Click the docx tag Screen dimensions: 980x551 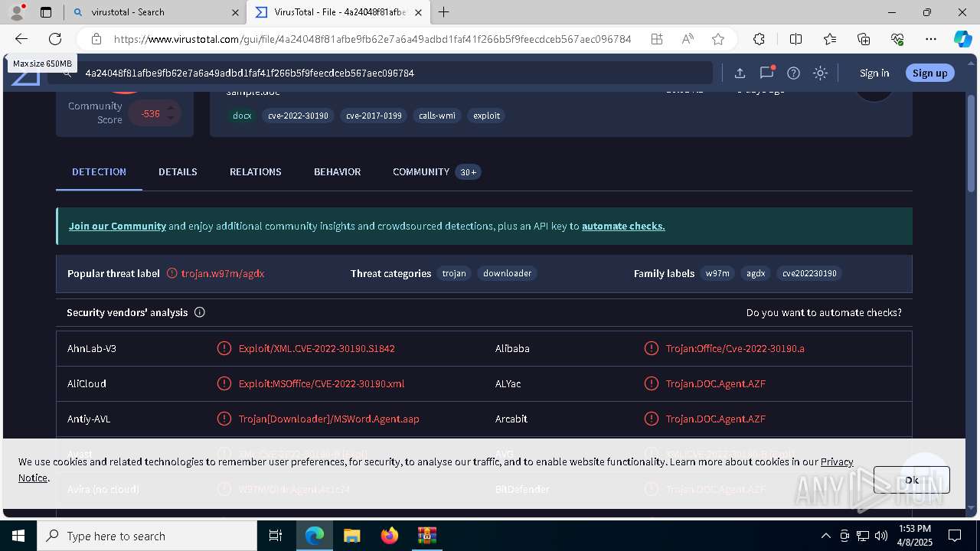[x=242, y=116]
